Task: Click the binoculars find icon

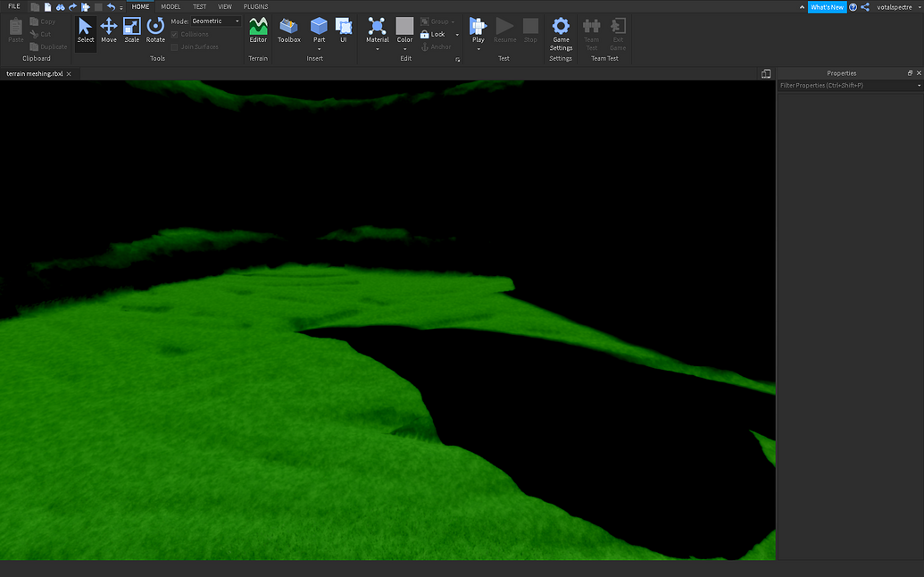Action: 60,7
